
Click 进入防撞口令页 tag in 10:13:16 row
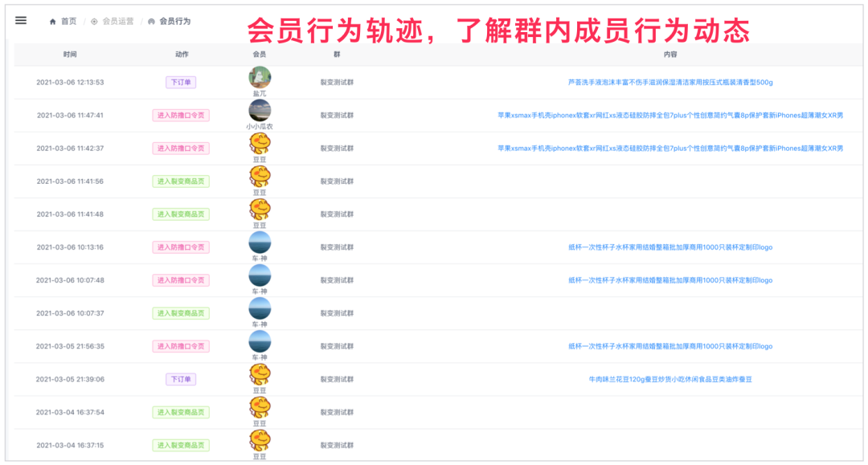181,247
